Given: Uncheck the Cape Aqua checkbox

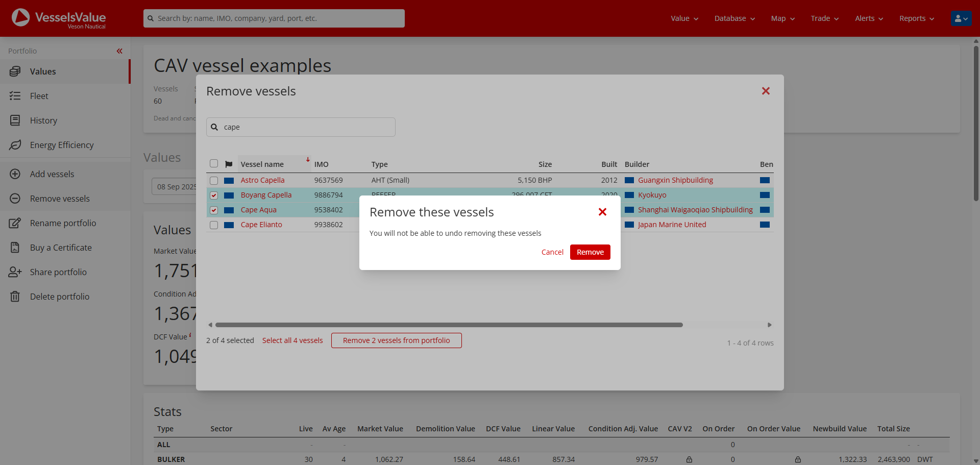Looking at the screenshot, I should click(214, 210).
